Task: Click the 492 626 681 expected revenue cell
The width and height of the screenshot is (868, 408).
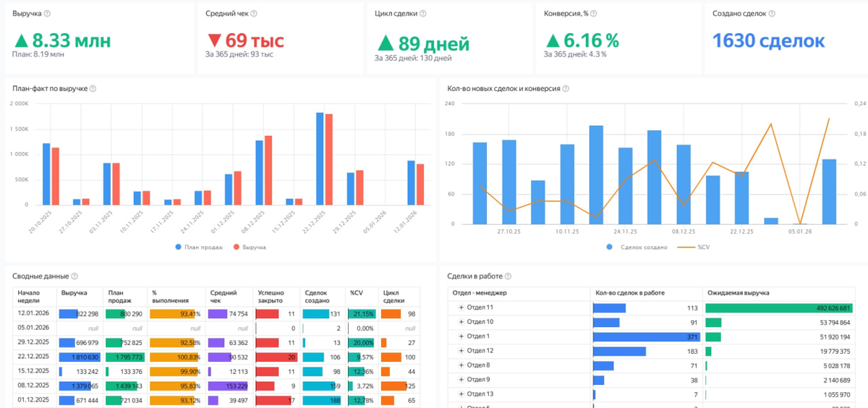Action: pos(778,307)
